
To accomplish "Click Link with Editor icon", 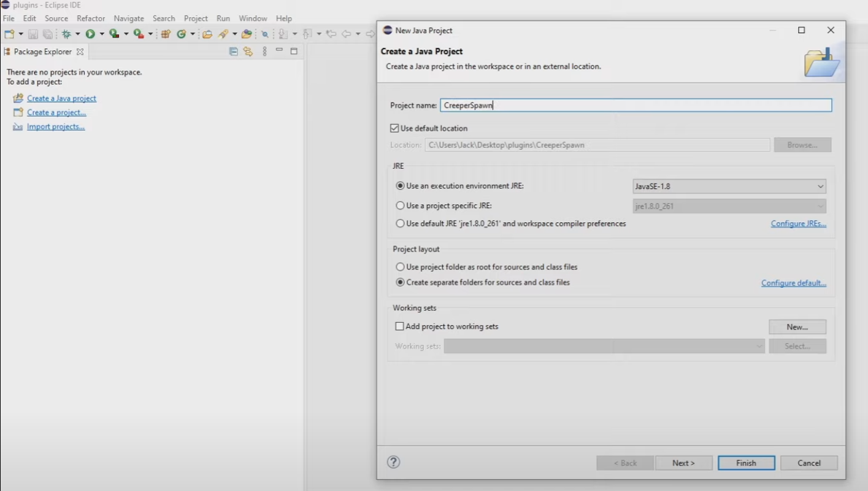I will point(248,52).
